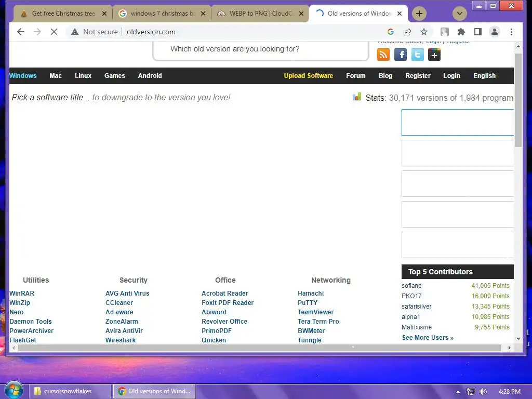532x399 pixels.
Task: Click the browser back arrow
Action: tap(21, 32)
